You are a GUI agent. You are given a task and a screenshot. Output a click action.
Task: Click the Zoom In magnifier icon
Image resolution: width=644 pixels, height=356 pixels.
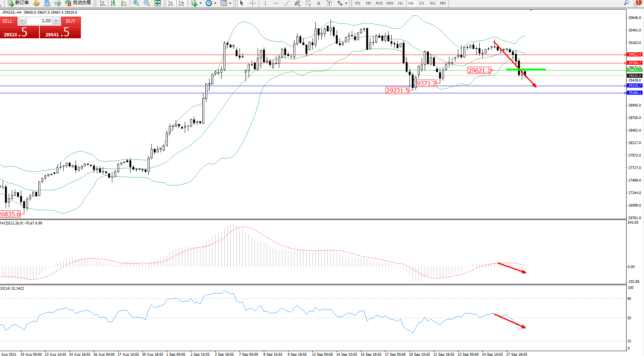136,3
